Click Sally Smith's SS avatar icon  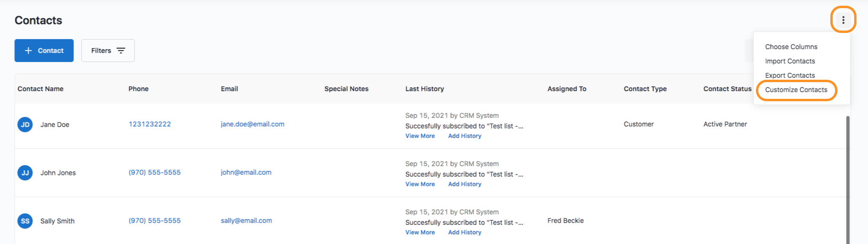(25, 221)
